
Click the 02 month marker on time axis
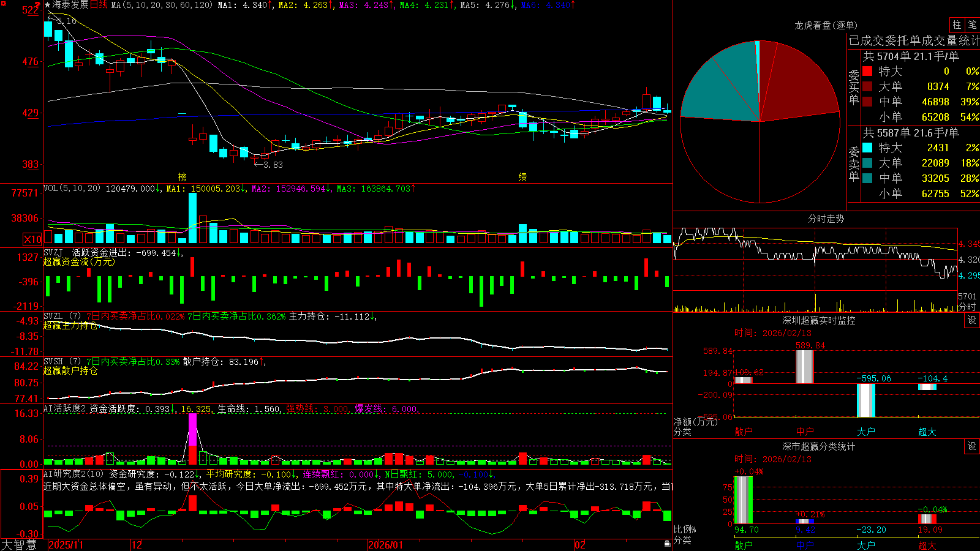click(580, 545)
